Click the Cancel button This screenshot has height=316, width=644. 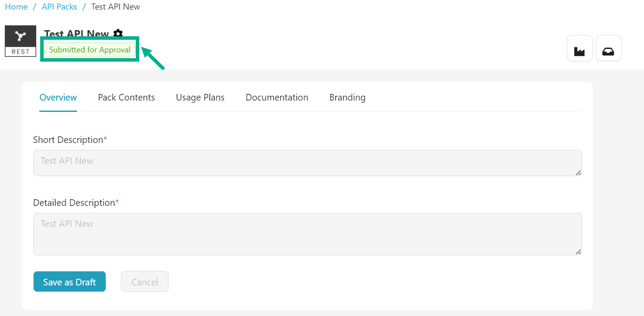pyautogui.click(x=145, y=282)
